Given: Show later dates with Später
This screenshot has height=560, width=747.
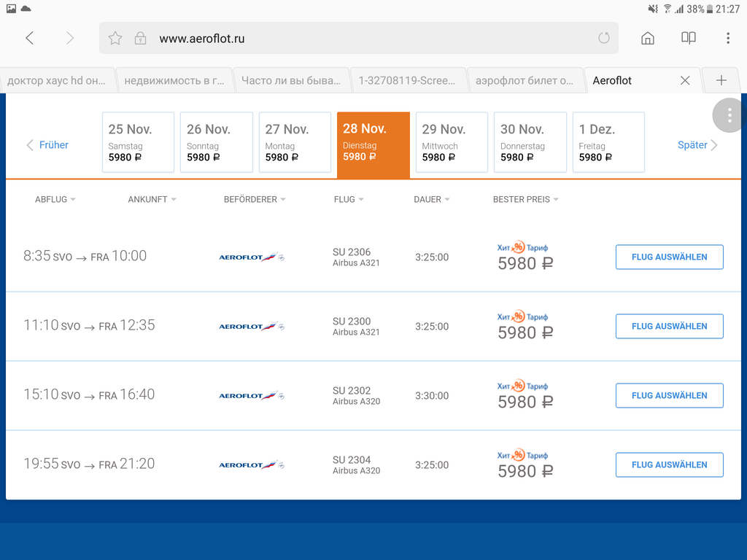Looking at the screenshot, I should click(697, 145).
